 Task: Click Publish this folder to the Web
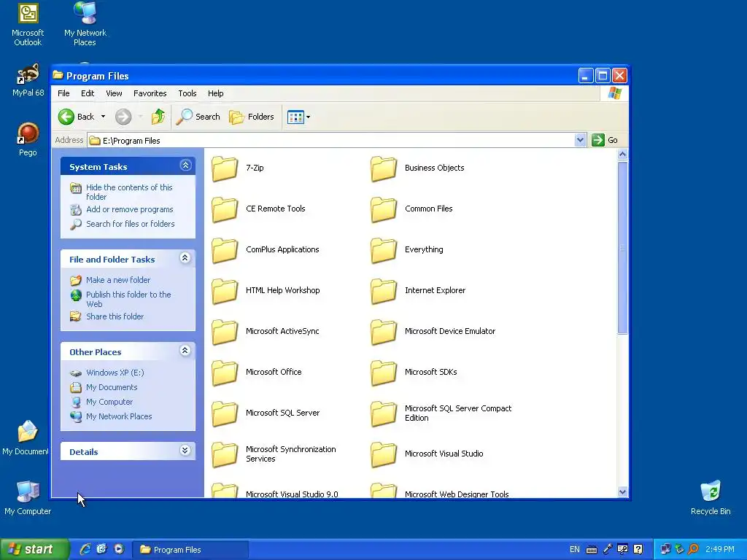click(x=128, y=299)
